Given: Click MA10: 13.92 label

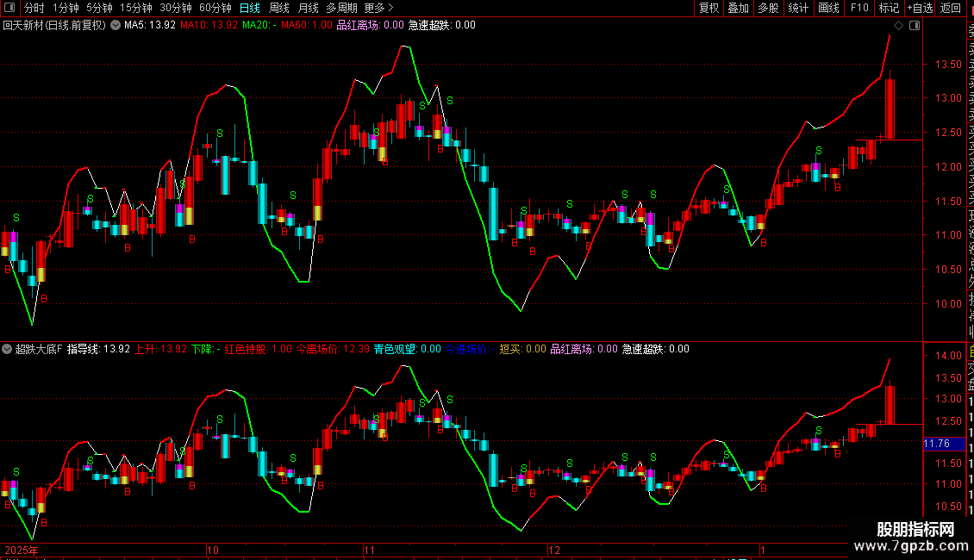Looking at the screenshot, I should click(209, 26).
